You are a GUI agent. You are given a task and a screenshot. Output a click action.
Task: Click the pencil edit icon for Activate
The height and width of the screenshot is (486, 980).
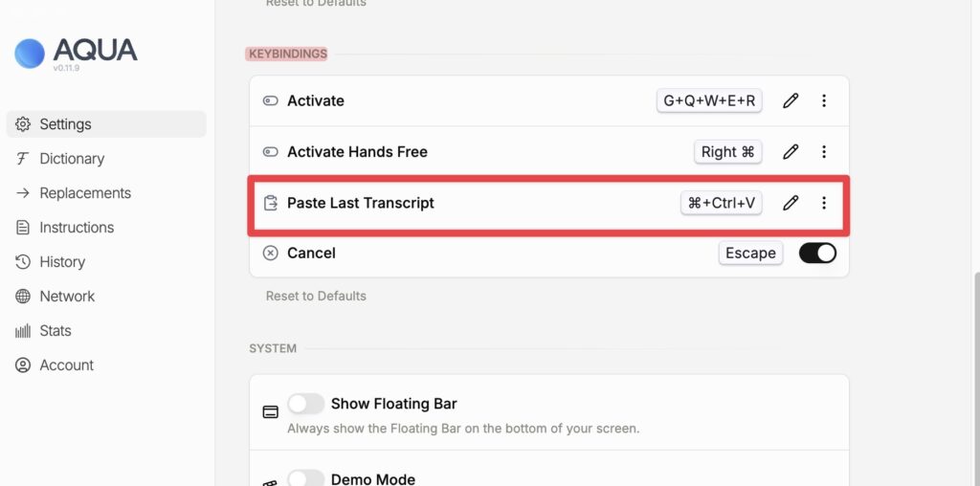point(791,100)
